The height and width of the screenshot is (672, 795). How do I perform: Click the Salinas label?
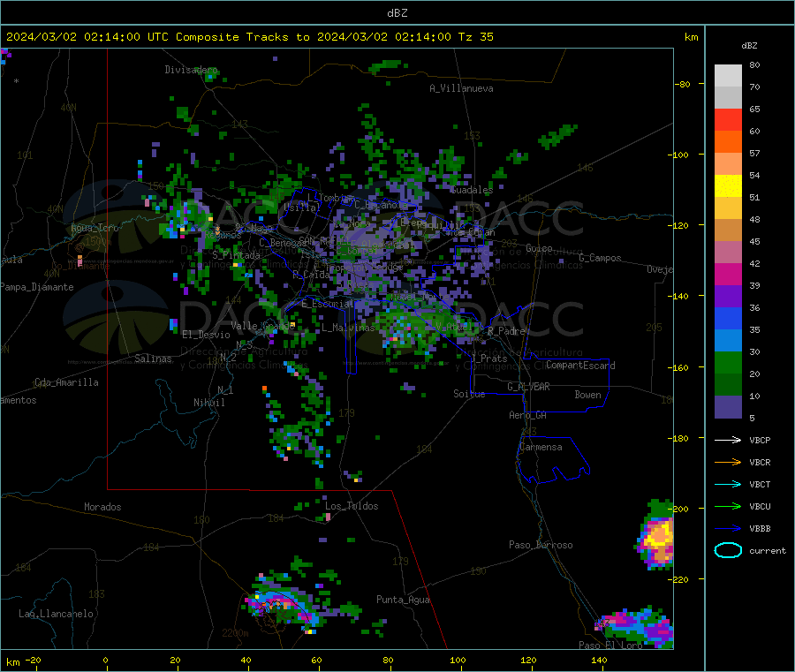click(x=153, y=359)
